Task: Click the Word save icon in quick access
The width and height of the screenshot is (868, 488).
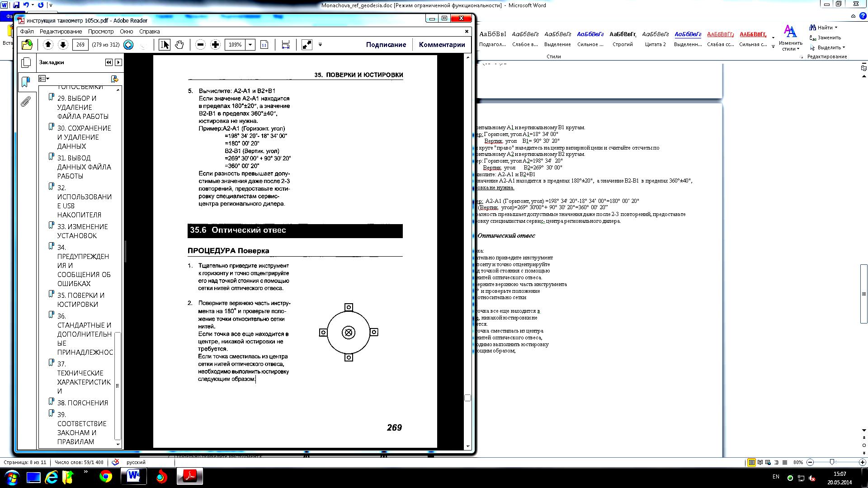Action: point(16,5)
